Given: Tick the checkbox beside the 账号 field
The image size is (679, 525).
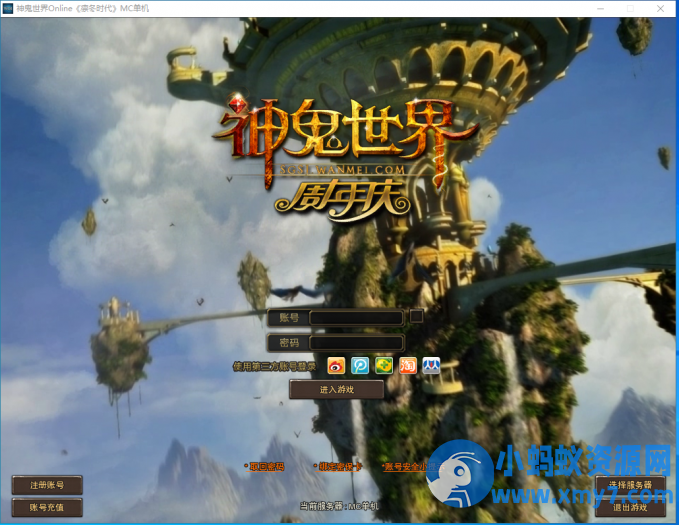Looking at the screenshot, I should pos(417,316).
